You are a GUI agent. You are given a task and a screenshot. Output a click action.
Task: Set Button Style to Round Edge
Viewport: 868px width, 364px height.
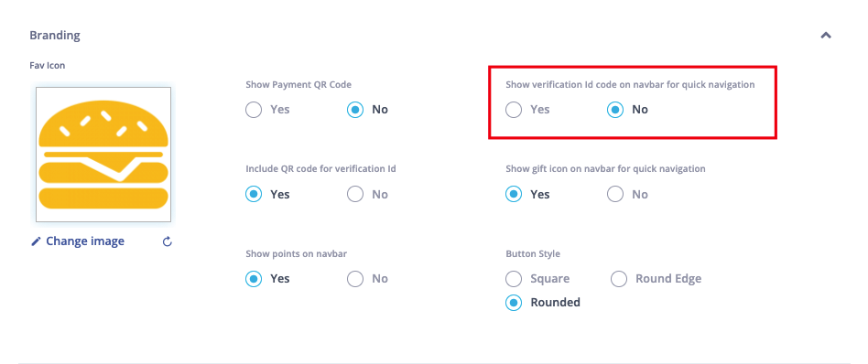619,279
